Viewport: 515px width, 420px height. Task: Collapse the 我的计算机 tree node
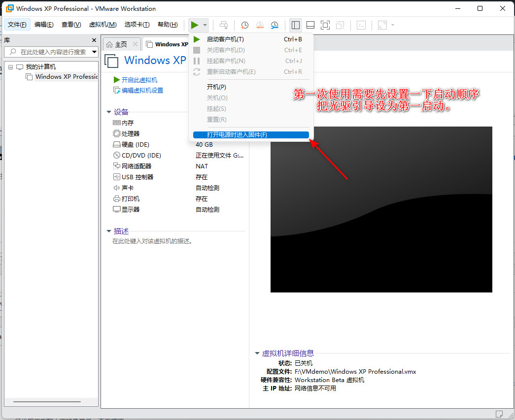[10, 66]
